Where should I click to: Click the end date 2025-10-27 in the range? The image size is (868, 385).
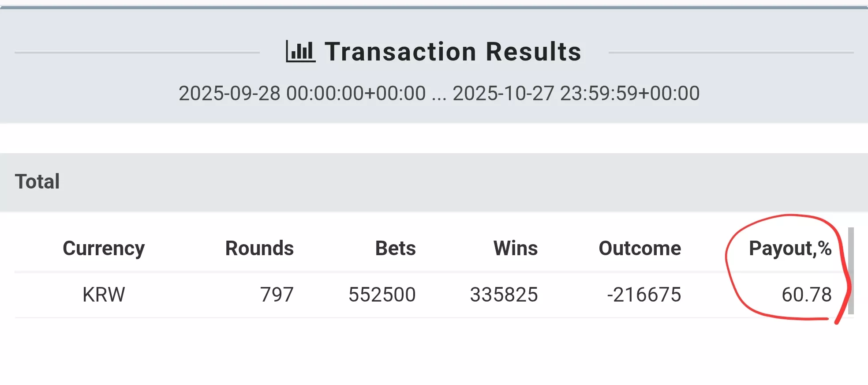[x=503, y=93]
